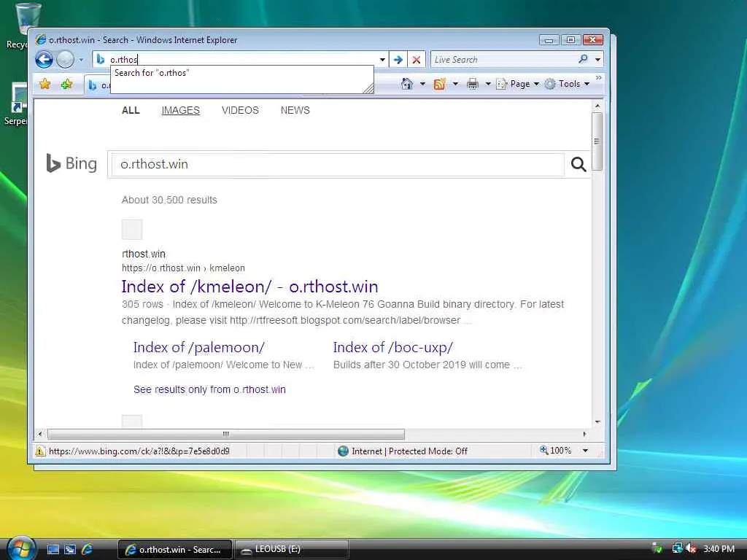Expand the Print dropdown arrow
Viewport: 747px width, 560px height.
click(x=488, y=84)
